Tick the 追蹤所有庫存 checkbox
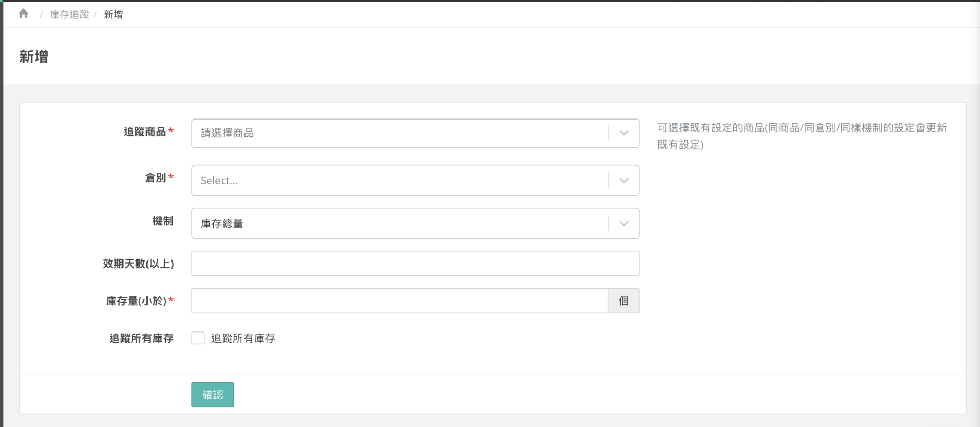This screenshot has width=980, height=427. 198,338
